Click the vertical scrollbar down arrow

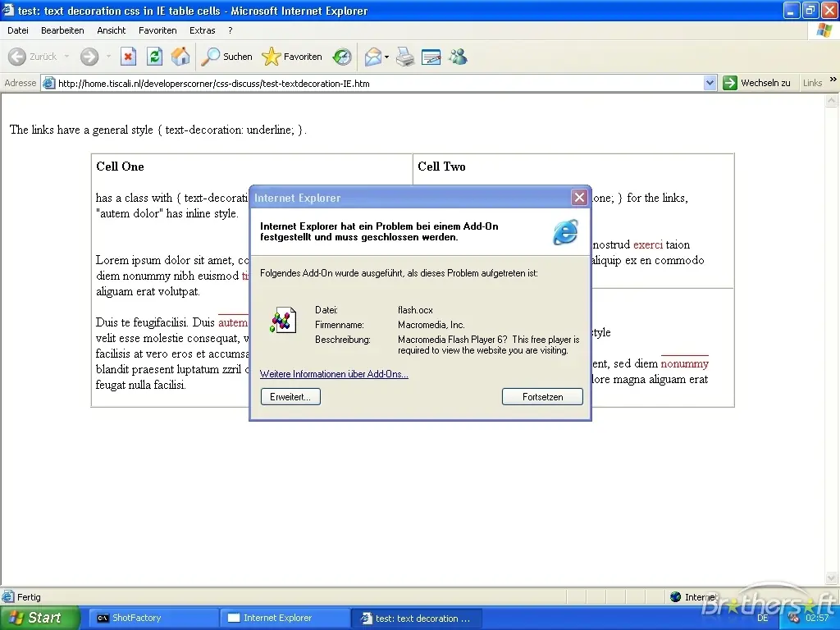[832, 577]
